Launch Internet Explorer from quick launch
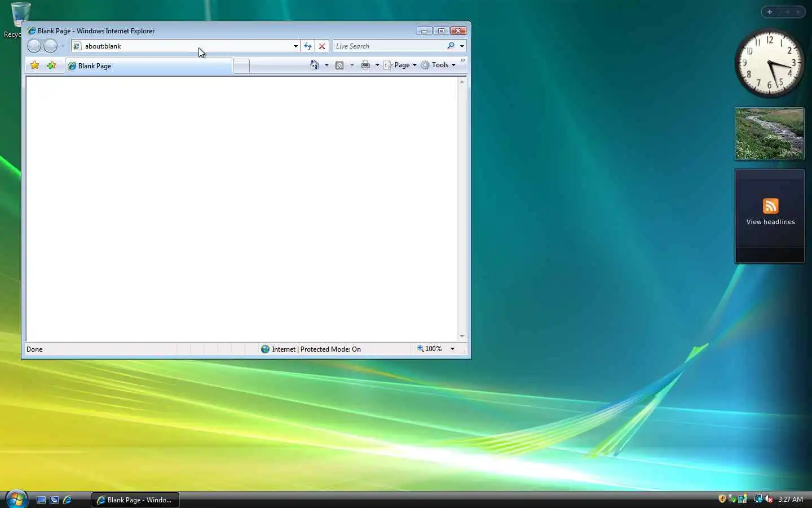Viewport: 812px width, 508px height. pyautogui.click(x=67, y=500)
